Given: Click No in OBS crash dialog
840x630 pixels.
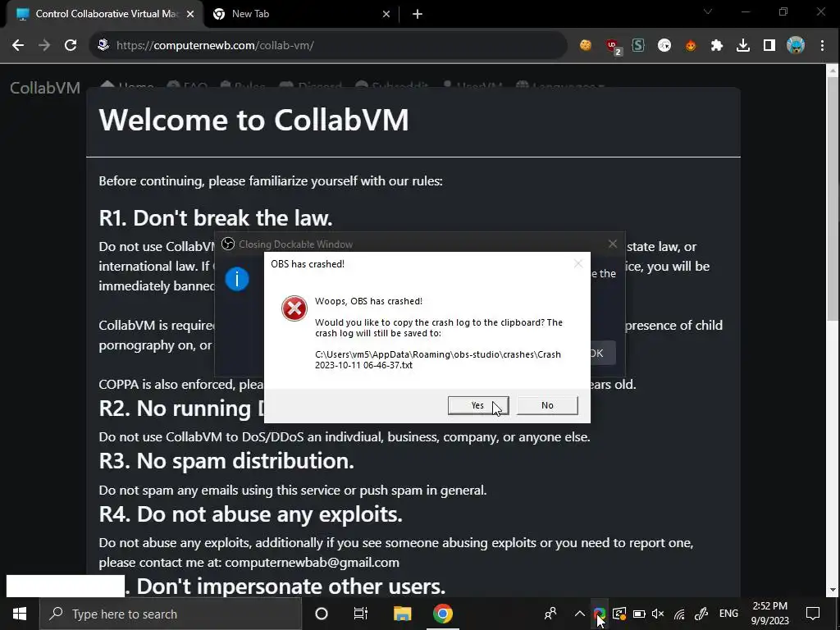Looking at the screenshot, I should [x=547, y=405].
